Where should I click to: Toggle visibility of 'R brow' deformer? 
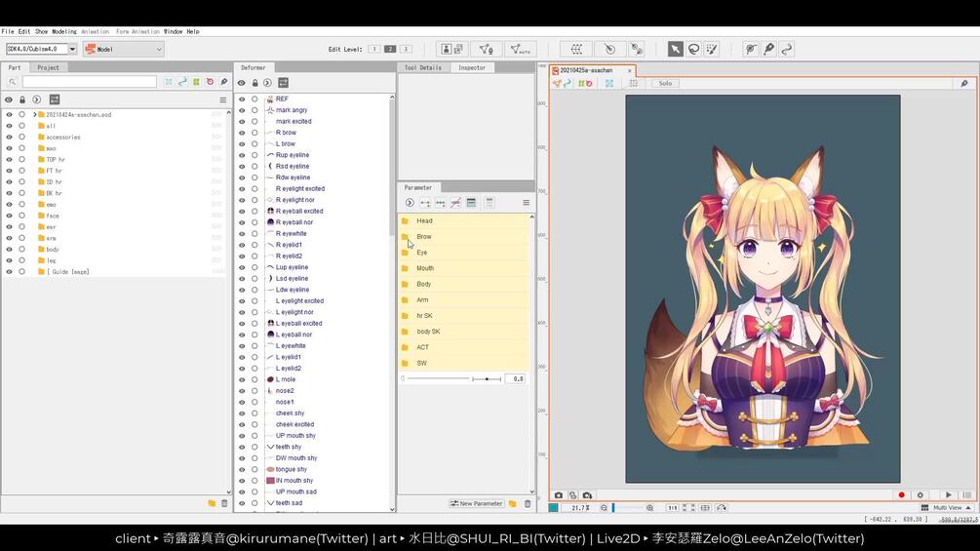(x=242, y=133)
